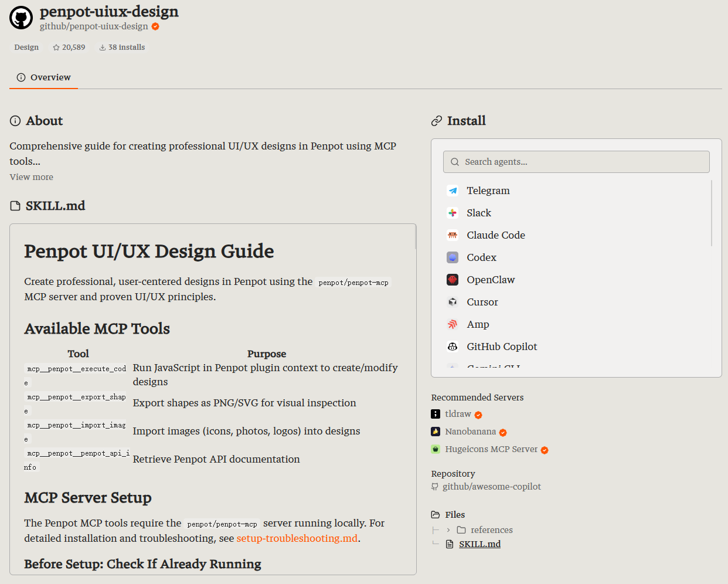Click the SKILL.md preview scrollbar

(x=416, y=237)
